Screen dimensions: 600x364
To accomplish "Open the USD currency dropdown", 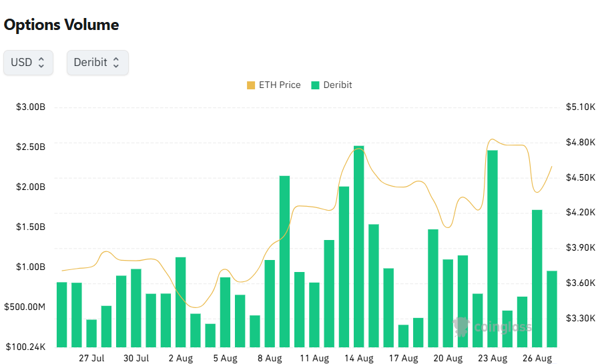I will click(x=28, y=62).
